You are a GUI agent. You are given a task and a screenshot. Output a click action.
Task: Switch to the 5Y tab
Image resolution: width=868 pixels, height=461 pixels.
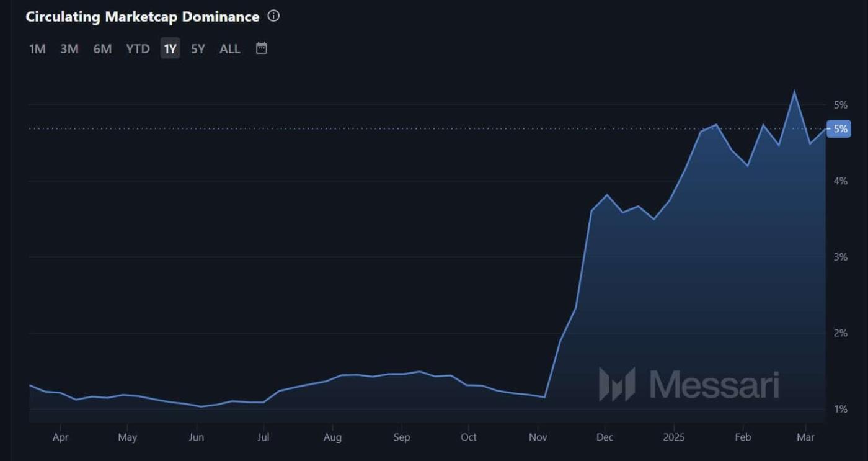197,48
